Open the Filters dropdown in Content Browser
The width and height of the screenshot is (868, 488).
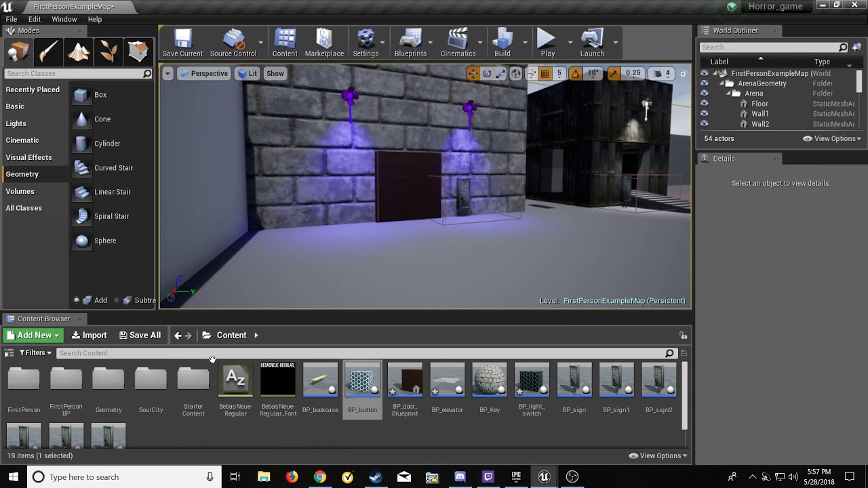tap(35, 352)
